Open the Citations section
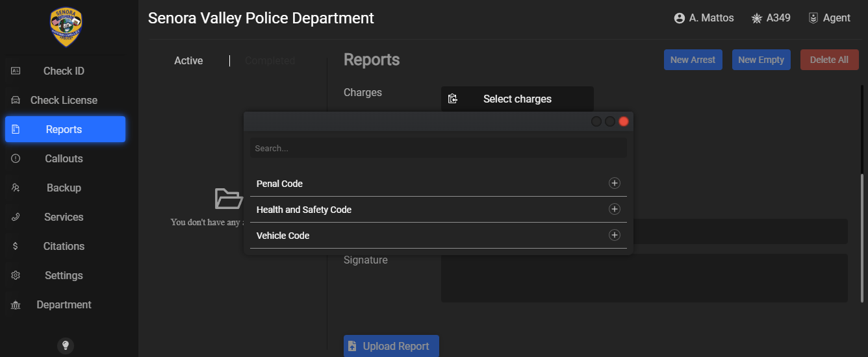This screenshot has width=868, height=357. (64, 246)
